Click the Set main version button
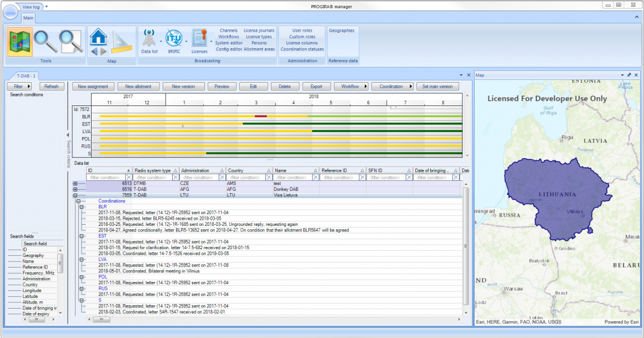644x338 pixels. [x=437, y=86]
